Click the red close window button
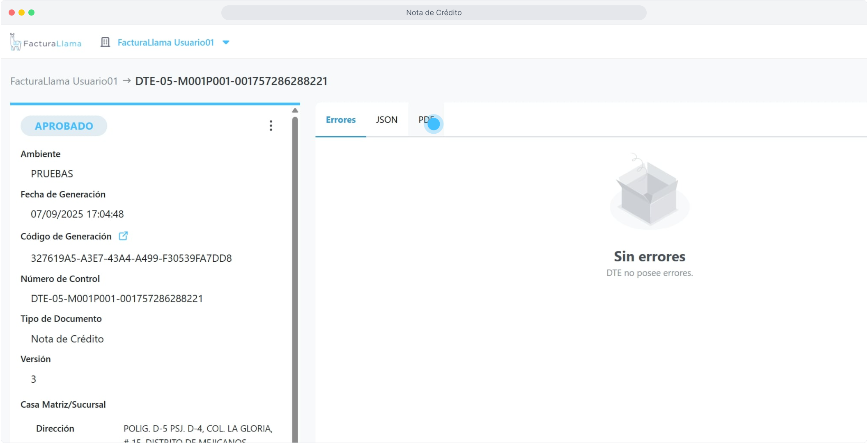This screenshot has height=443, width=868. pos(11,12)
